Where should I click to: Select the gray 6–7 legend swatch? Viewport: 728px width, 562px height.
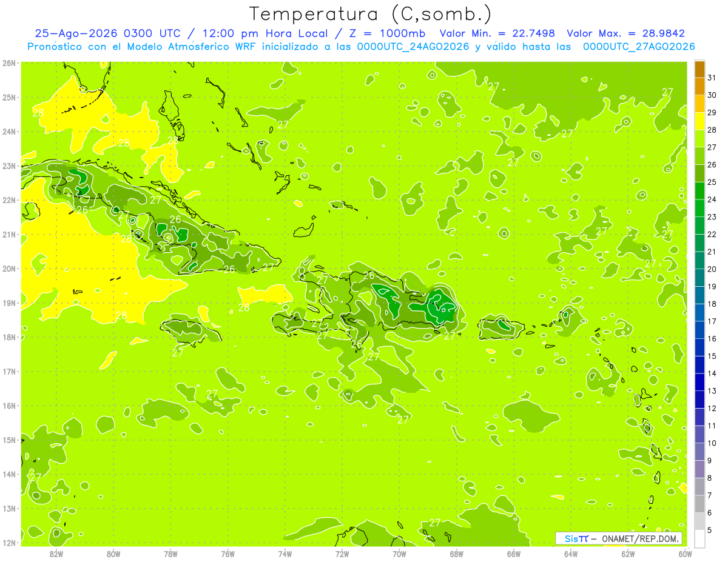699,504
